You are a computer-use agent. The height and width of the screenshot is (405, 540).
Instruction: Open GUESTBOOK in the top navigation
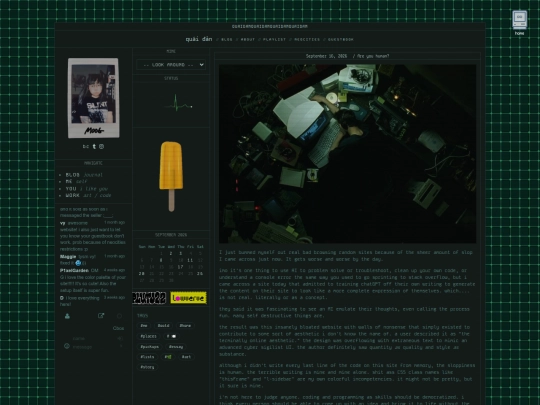tap(341, 40)
